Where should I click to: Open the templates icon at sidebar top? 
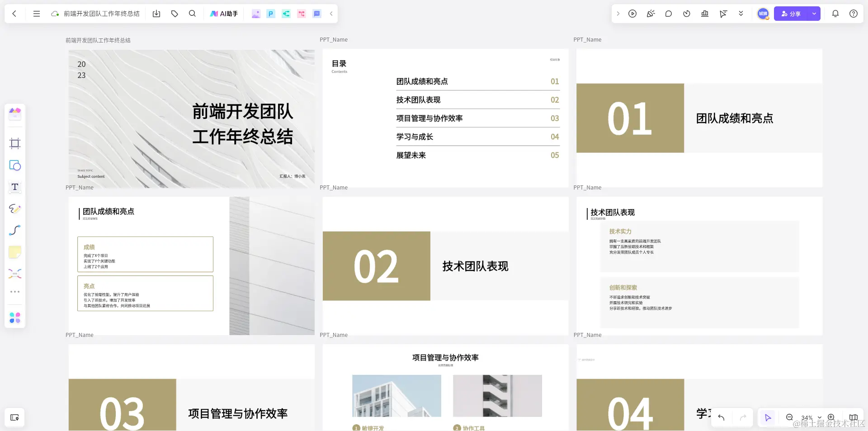coord(15,114)
